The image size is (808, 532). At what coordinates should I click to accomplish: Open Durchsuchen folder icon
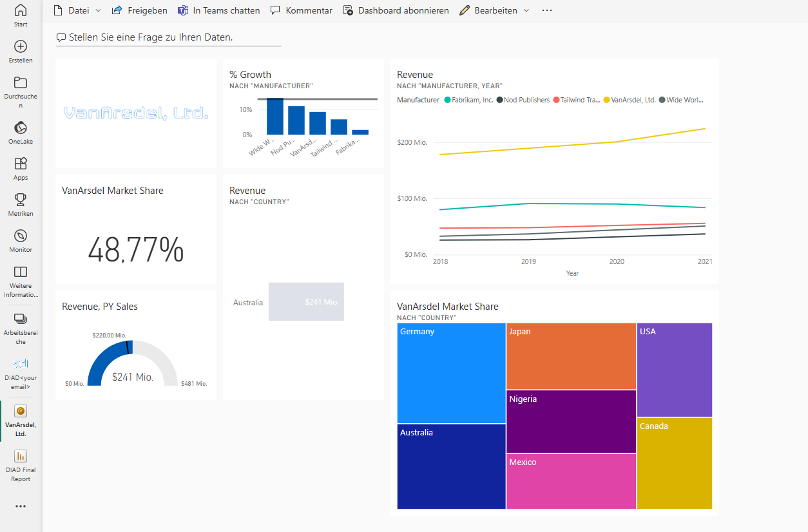click(21, 82)
